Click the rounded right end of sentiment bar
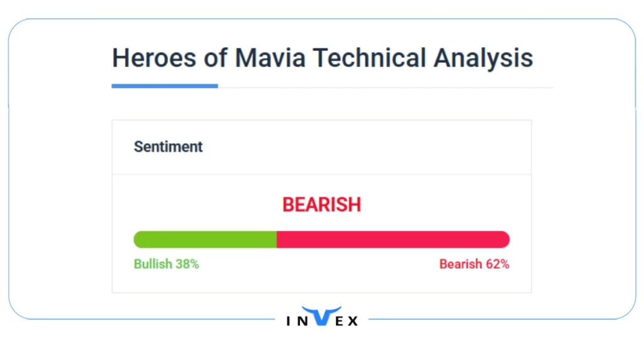644x338 pixels. point(505,239)
